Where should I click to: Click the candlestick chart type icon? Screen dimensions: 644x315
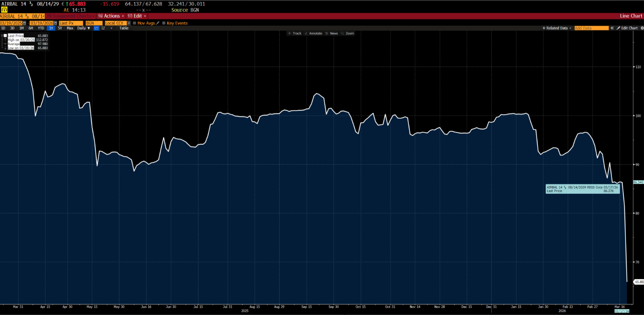103,28
